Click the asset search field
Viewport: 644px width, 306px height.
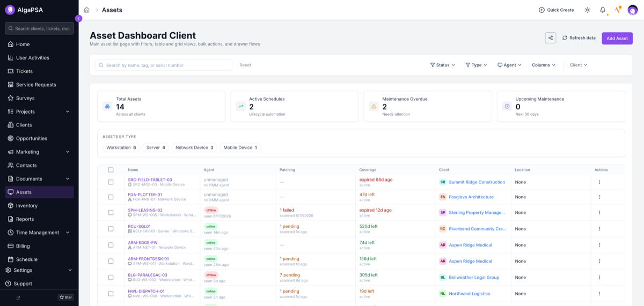[x=164, y=65]
